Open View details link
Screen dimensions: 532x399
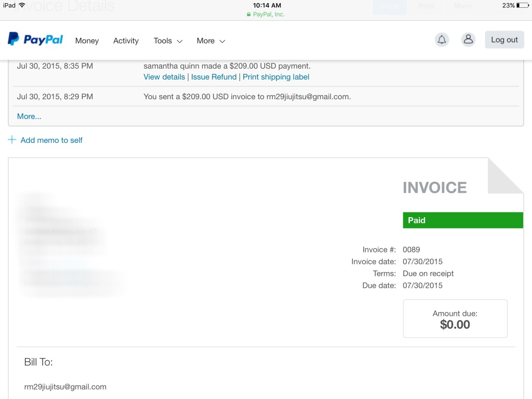[164, 77]
